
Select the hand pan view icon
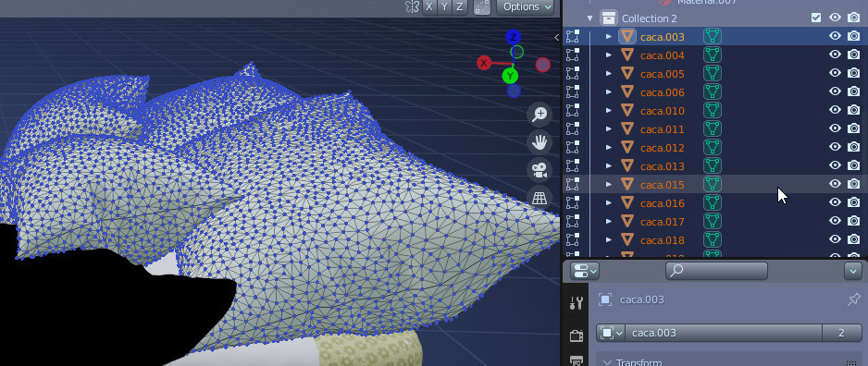coord(539,142)
